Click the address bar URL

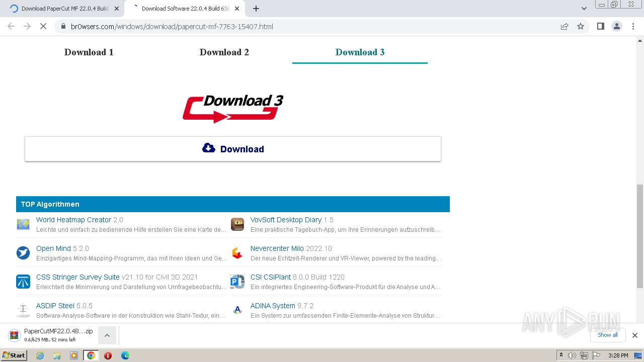[x=172, y=27]
